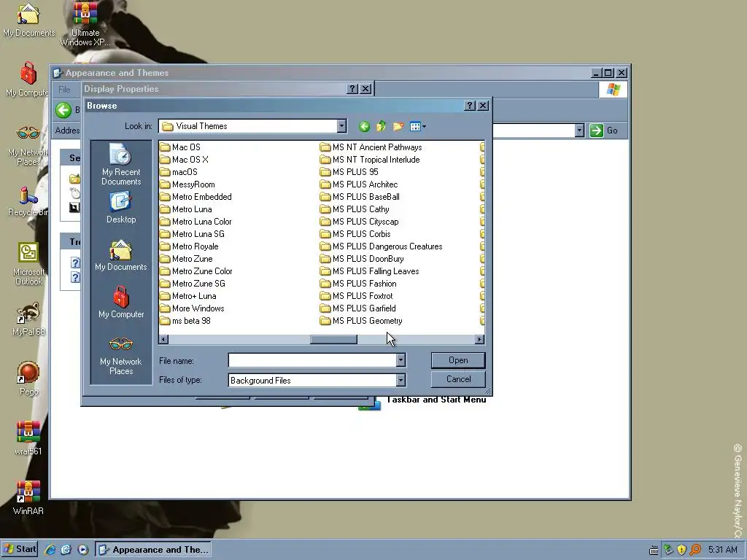747x560 pixels.
Task: Click MS PLUS DoonBury folder name
Action: click(368, 259)
